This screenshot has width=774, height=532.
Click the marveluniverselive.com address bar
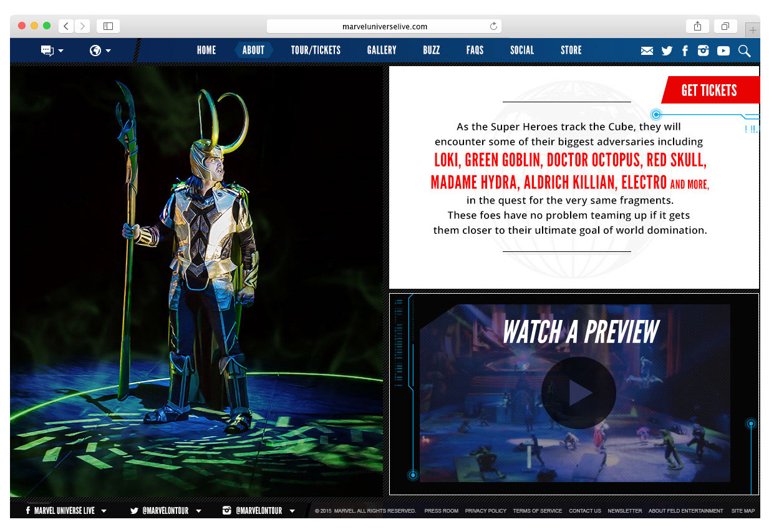pyautogui.click(x=384, y=26)
